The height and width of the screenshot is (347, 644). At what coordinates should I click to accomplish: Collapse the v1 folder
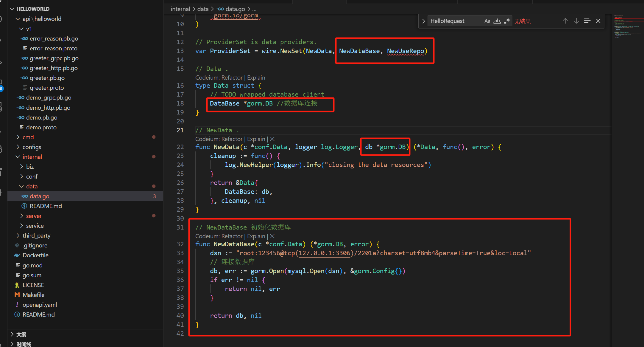pos(21,29)
